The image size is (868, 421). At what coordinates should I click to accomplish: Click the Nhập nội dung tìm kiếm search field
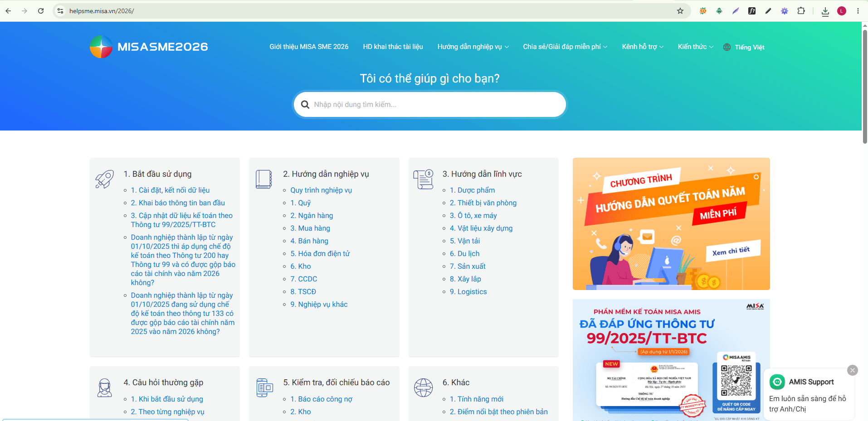point(430,105)
